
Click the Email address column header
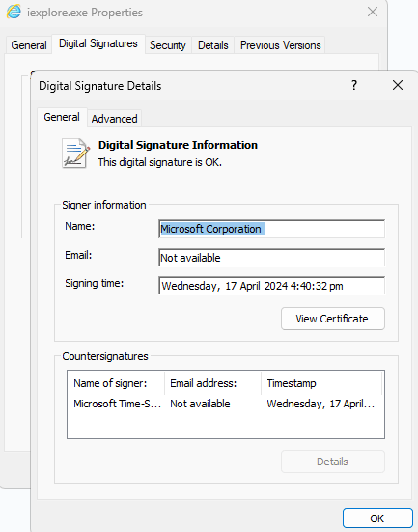tap(212, 383)
